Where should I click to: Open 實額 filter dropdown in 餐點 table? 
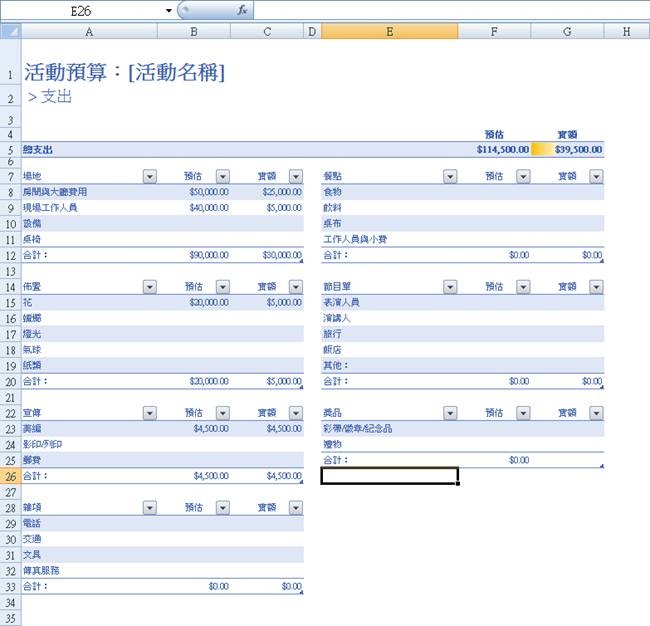tap(597, 177)
